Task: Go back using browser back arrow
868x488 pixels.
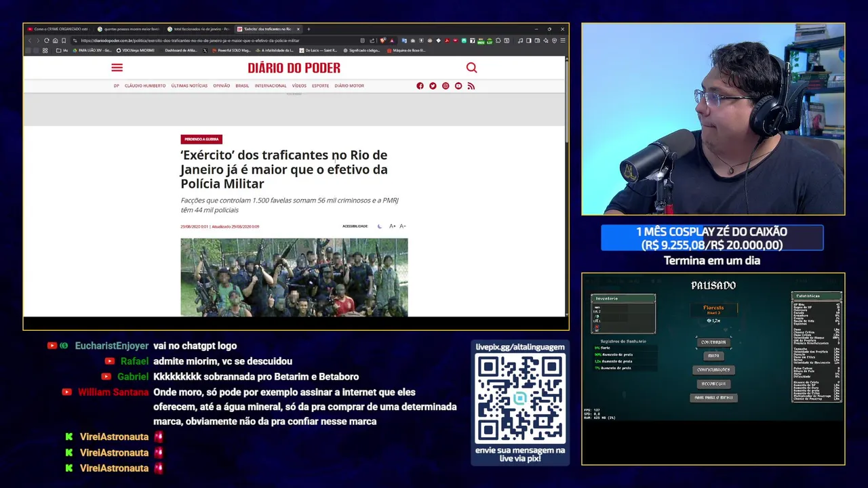Action: (x=29, y=41)
